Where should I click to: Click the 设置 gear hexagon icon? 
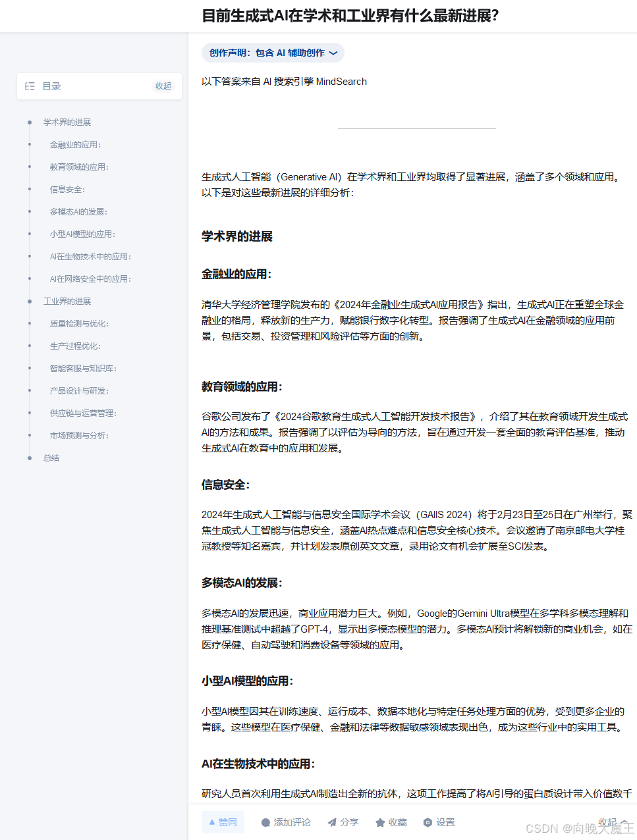pos(428,822)
